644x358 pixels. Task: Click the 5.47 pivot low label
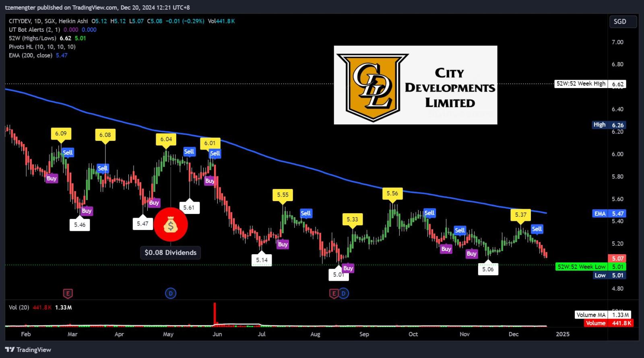pos(142,224)
